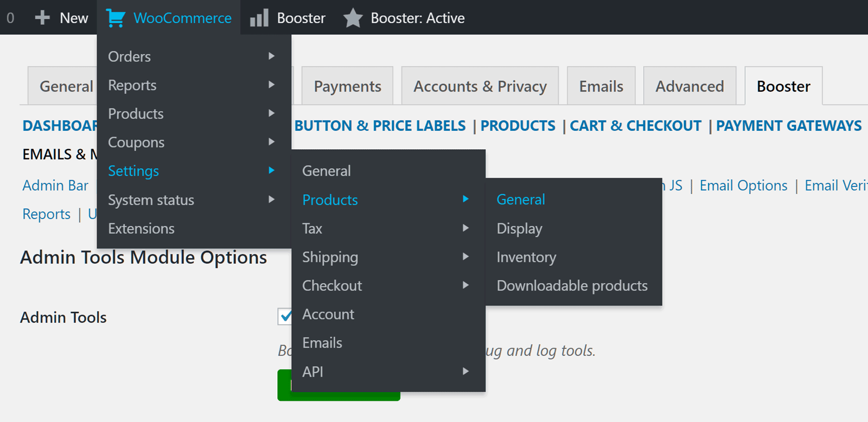
Task: Select Downloadable products in the flyout
Action: (574, 285)
